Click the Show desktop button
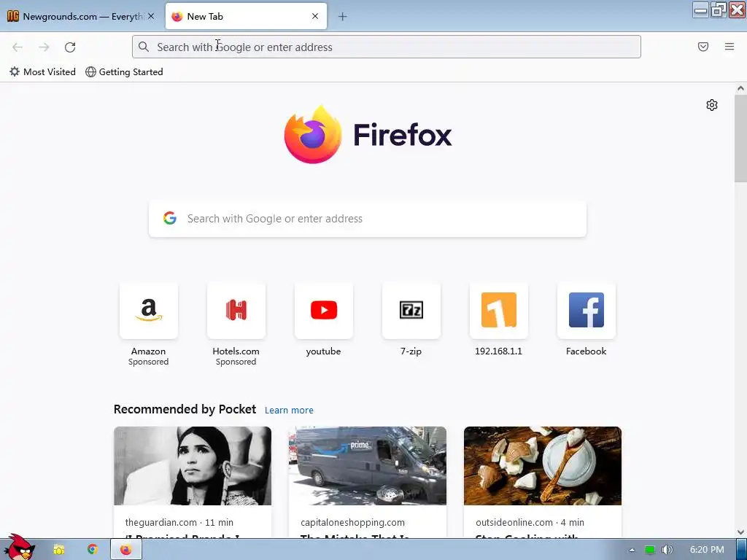The image size is (747, 560). tap(742, 550)
